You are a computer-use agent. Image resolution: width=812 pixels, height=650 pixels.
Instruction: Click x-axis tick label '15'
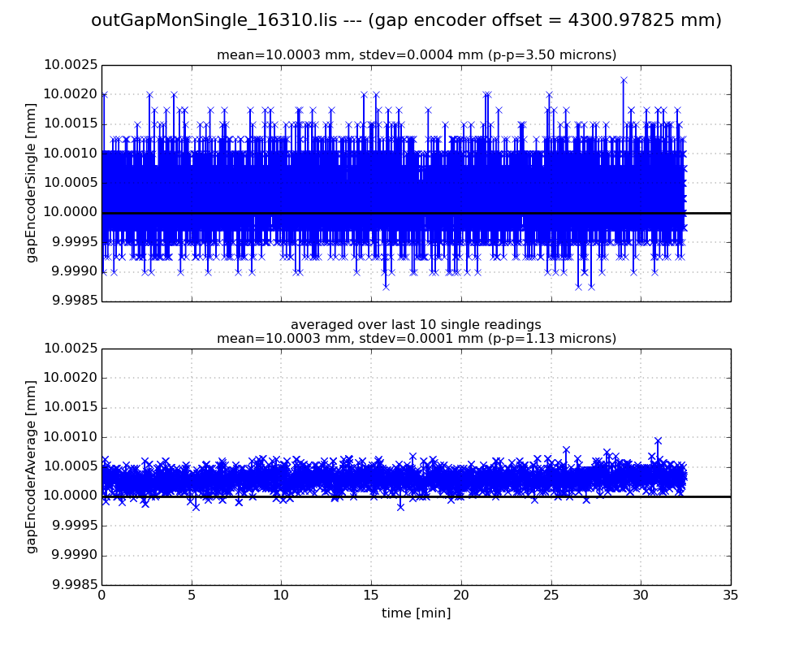pos(371,595)
